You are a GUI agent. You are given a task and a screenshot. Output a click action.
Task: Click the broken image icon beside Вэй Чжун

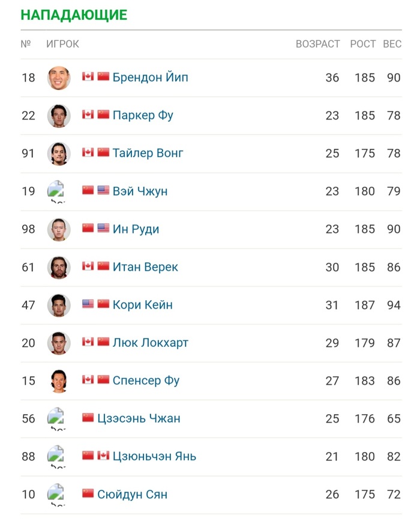pyautogui.click(x=56, y=191)
